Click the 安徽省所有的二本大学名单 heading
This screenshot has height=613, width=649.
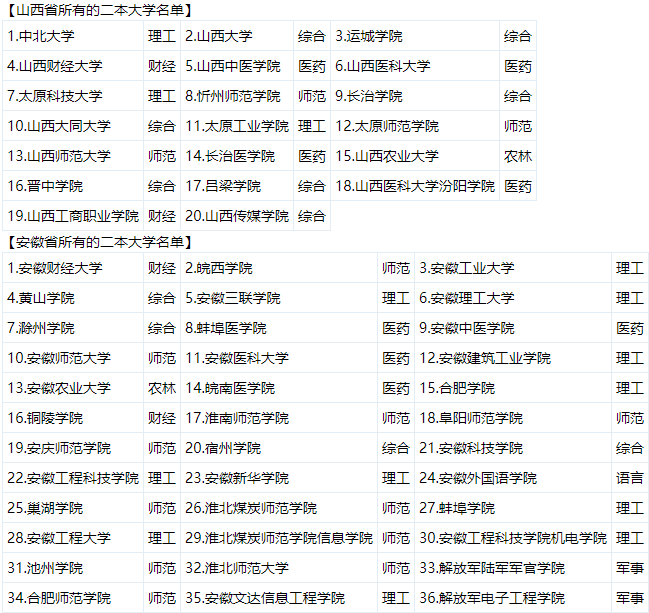99,242
